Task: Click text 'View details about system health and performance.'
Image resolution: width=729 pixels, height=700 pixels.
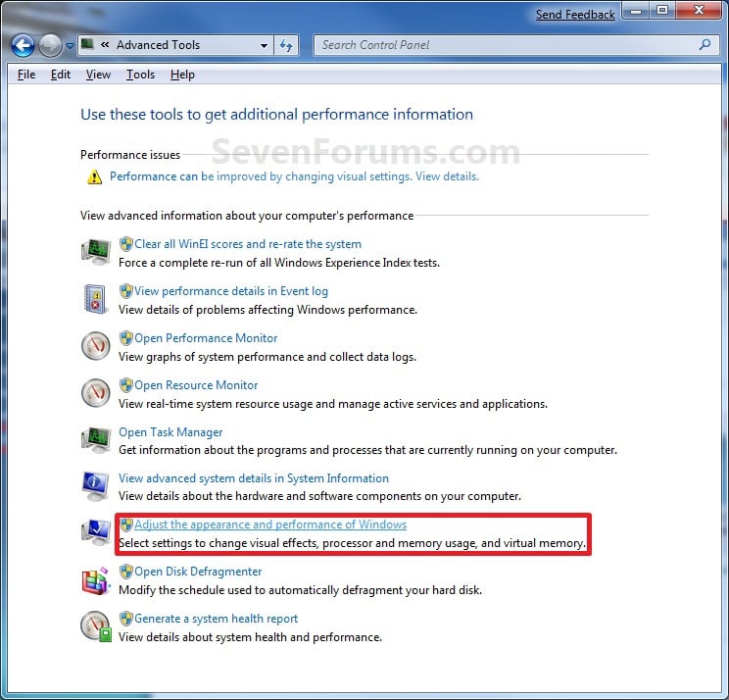Action: click(x=250, y=637)
